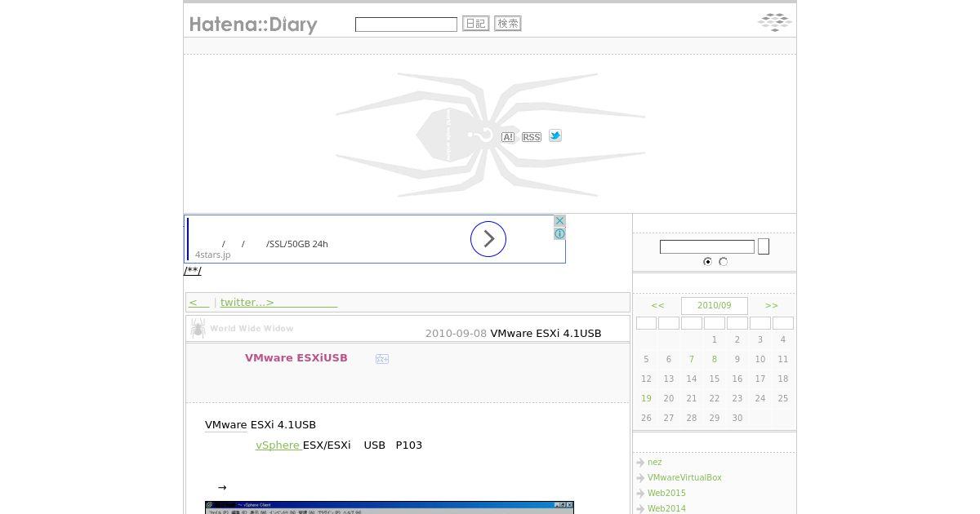Image resolution: width=980 pixels, height=514 pixels.
Task: Click calendar day 15
Action: [714, 379]
